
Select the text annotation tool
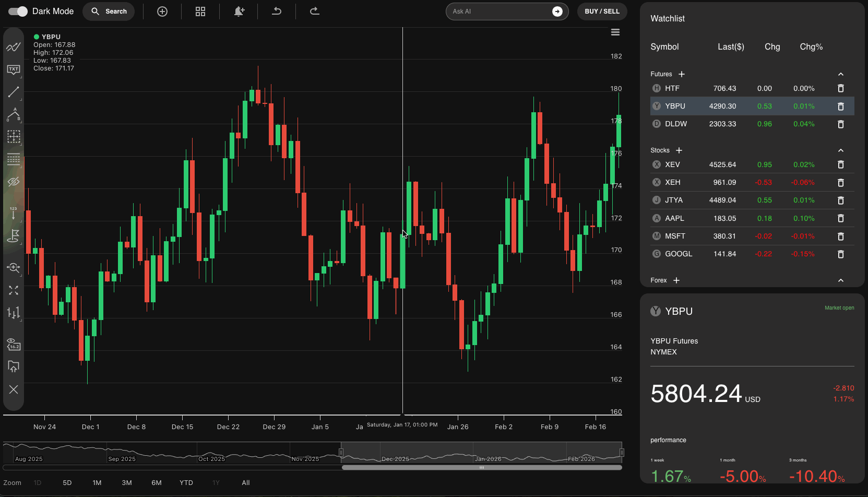click(14, 70)
